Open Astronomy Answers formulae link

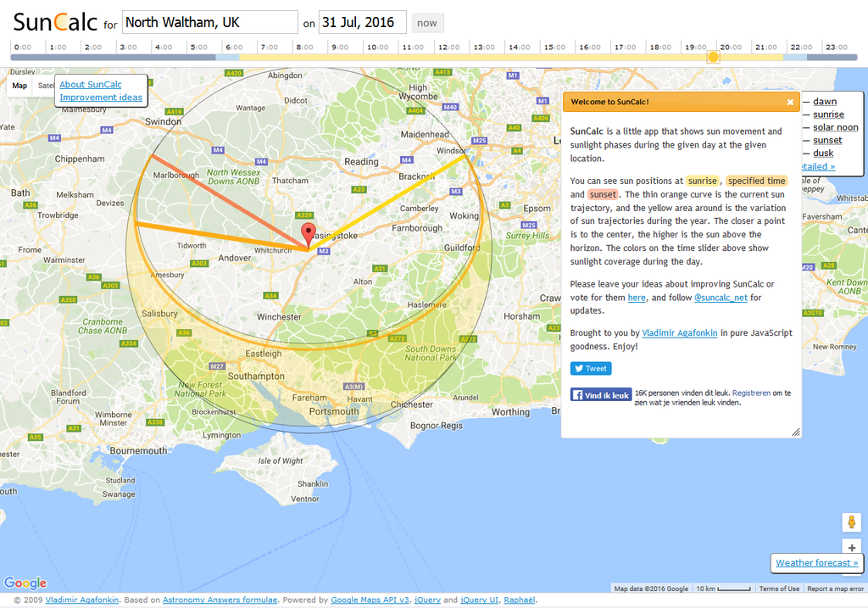(220, 600)
